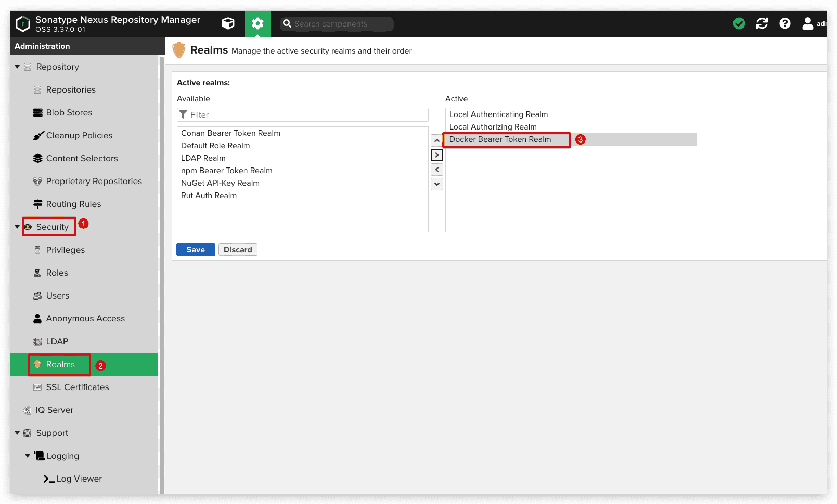837x504 pixels.
Task: Move selected realm down with the down arrow
Action: 437,184
